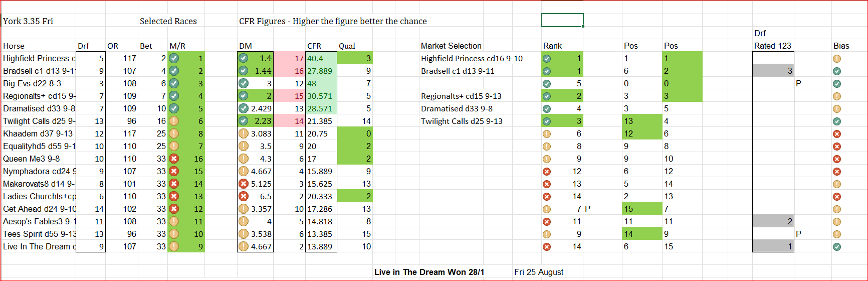Click green check icon beside Twilight Calls rank 3
The image size is (868, 281).
[547, 121]
